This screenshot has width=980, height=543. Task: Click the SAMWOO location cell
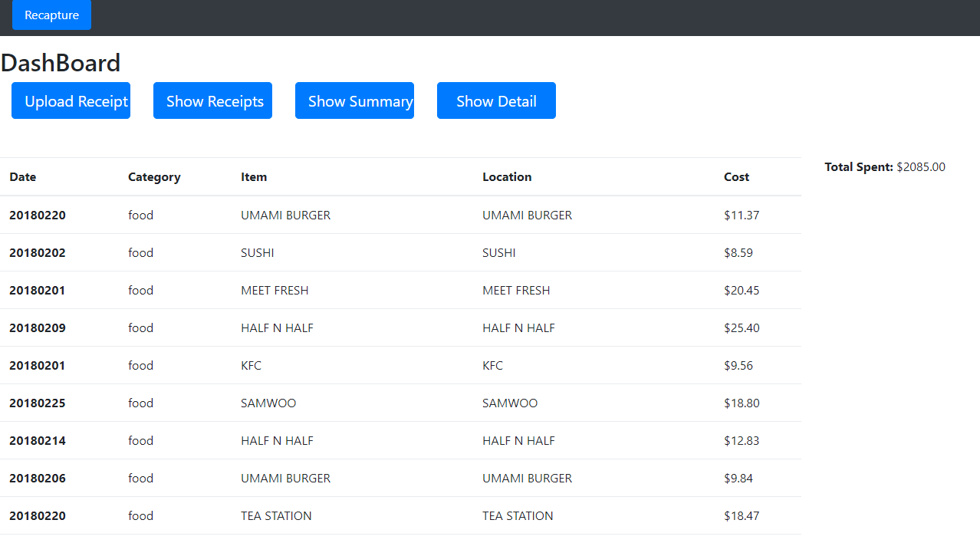click(x=510, y=403)
